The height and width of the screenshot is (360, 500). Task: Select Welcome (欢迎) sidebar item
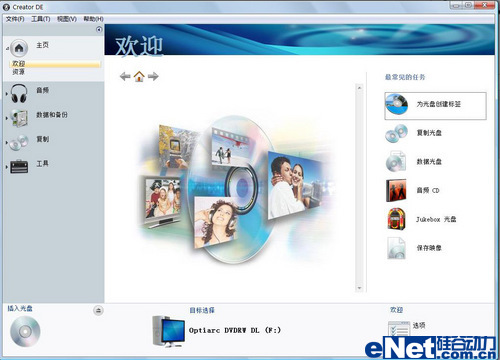(56, 64)
